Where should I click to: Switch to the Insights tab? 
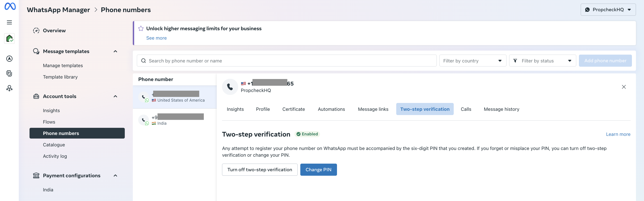tap(235, 109)
